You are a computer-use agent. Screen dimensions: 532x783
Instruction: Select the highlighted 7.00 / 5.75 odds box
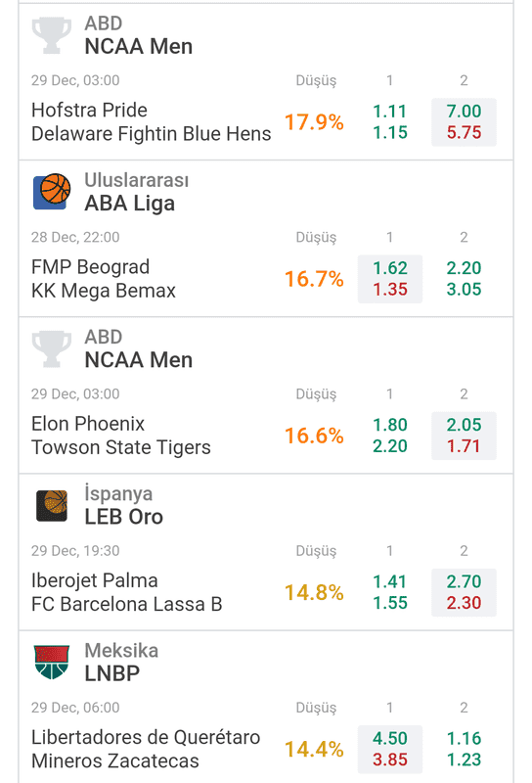tap(464, 121)
